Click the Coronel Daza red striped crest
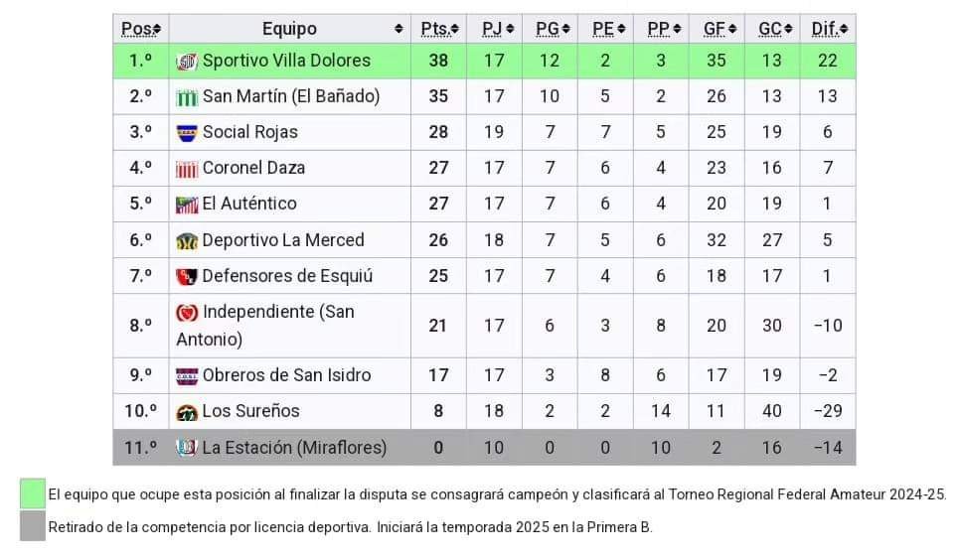 coord(187,169)
